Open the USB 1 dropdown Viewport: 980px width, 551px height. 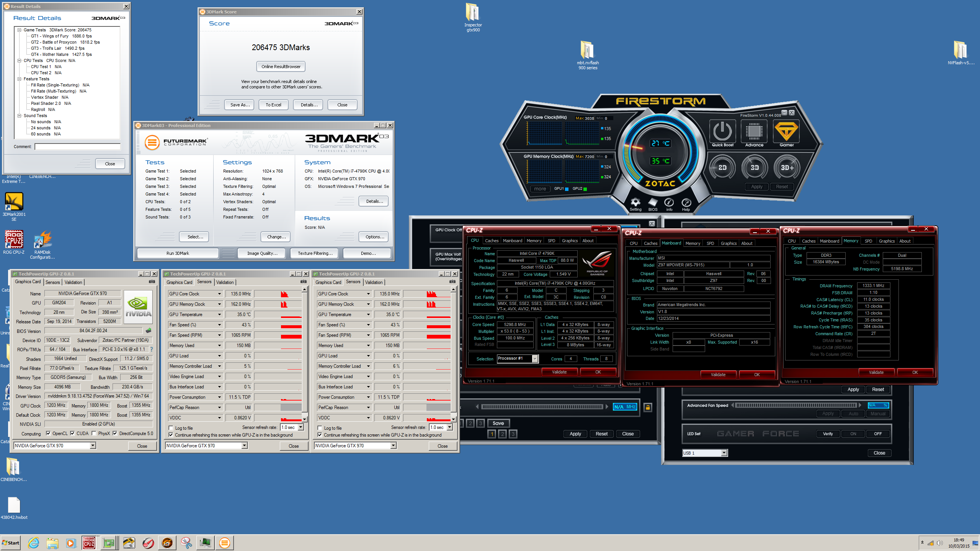(724, 453)
